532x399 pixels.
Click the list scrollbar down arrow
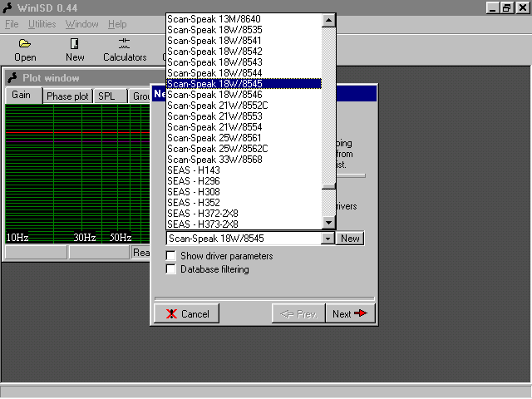tap(328, 223)
